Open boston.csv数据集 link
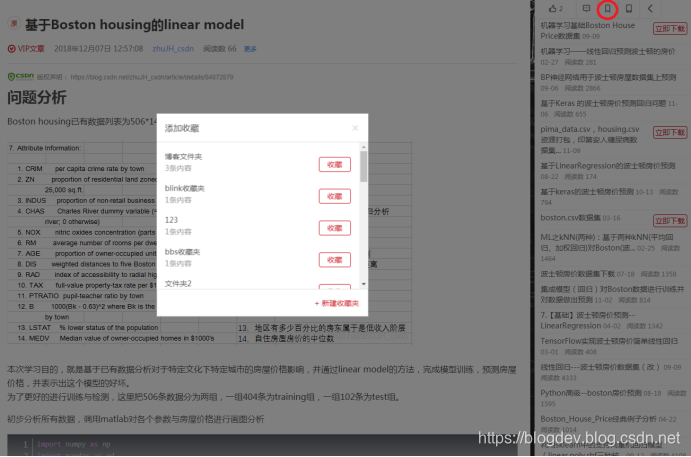 click(x=571, y=218)
